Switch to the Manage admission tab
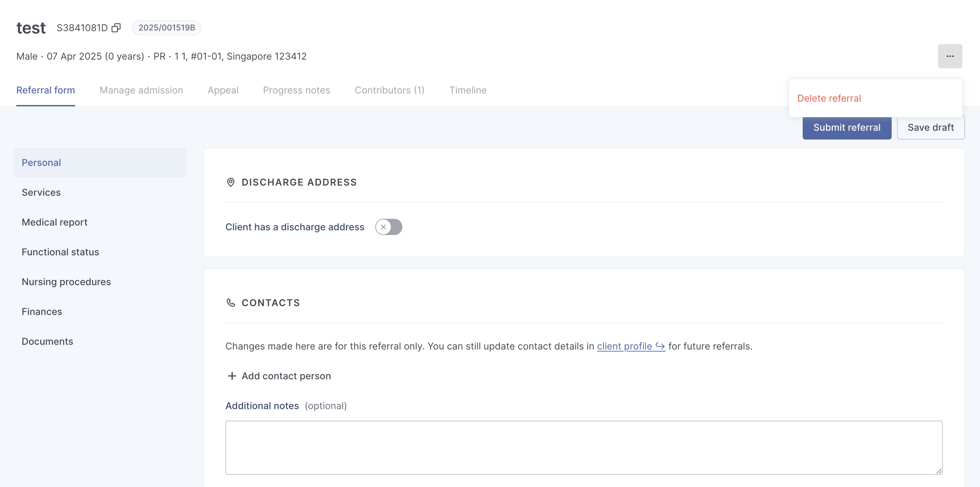Image resolution: width=980 pixels, height=487 pixels. pos(141,90)
